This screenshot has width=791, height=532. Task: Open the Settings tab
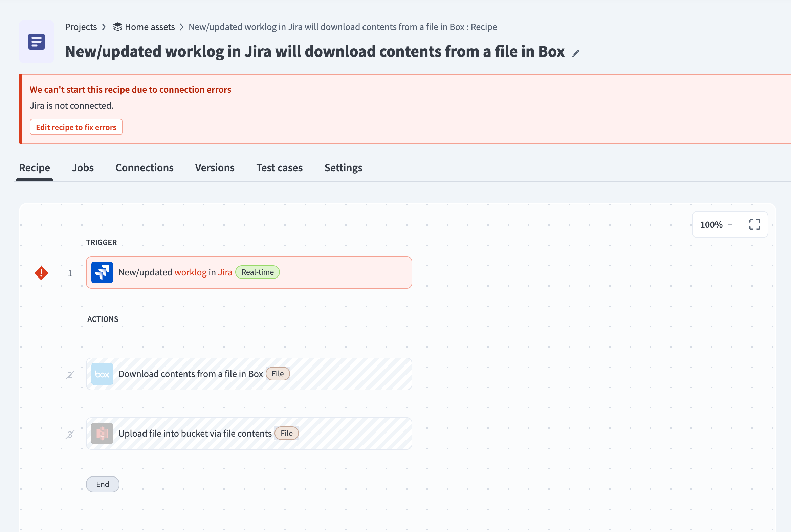pos(344,168)
